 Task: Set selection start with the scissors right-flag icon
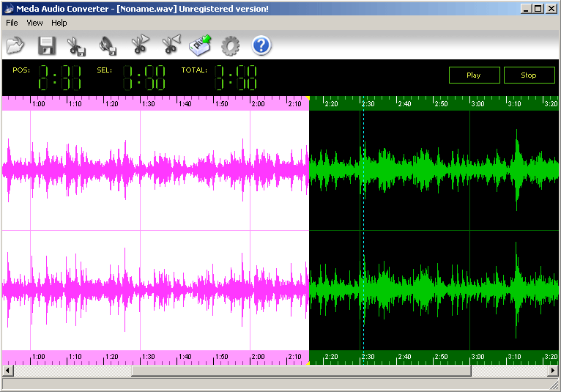coord(140,45)
